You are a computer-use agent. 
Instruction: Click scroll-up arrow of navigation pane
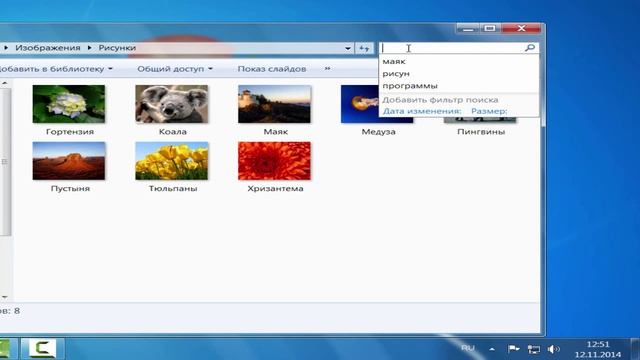click(x=4, y=83)
